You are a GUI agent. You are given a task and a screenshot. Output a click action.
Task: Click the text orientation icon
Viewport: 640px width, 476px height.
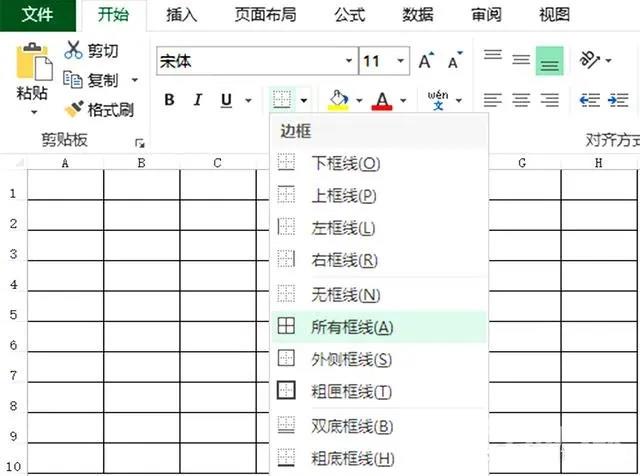tap(589, 60)
